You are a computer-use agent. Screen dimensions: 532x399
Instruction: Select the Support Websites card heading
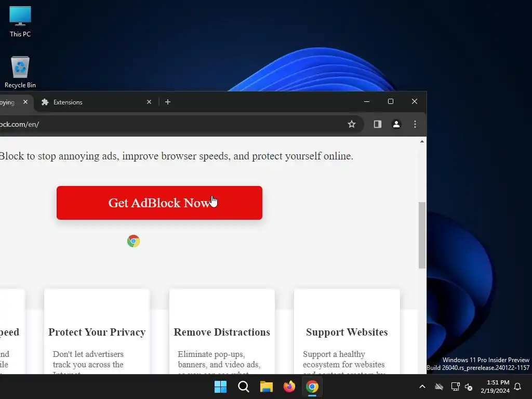(347, 332)
